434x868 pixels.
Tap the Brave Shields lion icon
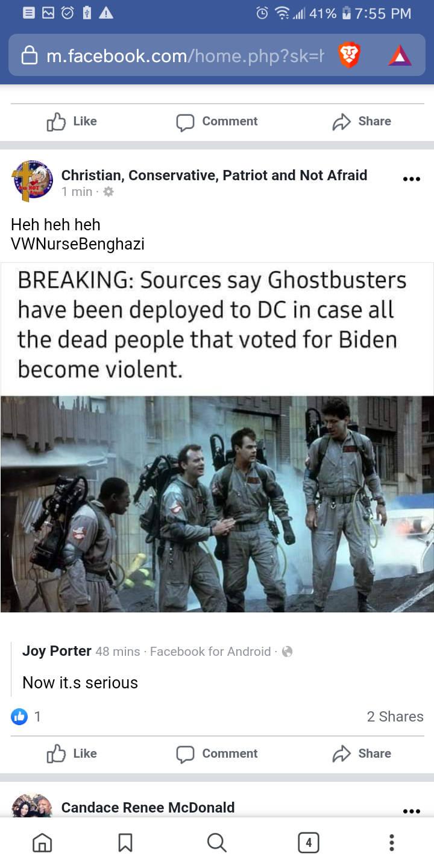click(x=349, y=56)
